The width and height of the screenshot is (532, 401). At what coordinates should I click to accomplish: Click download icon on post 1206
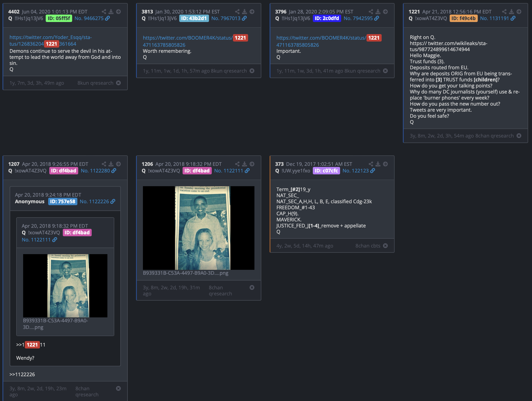click(x=245, y=164)
